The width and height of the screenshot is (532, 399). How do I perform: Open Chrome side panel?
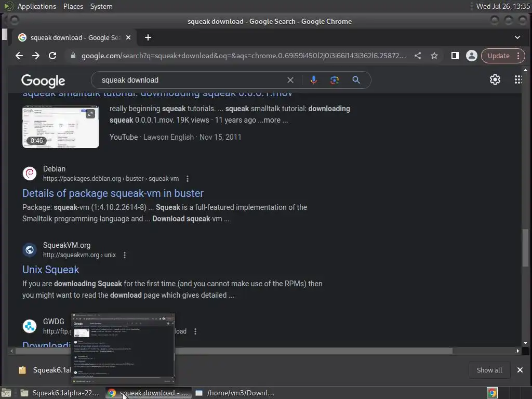455,56
